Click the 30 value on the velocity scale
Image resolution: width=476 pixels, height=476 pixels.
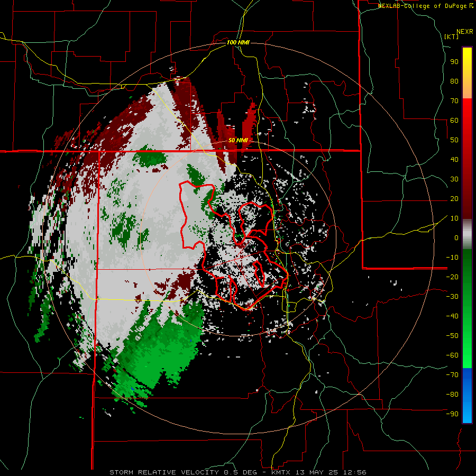(x=454, y=179)
